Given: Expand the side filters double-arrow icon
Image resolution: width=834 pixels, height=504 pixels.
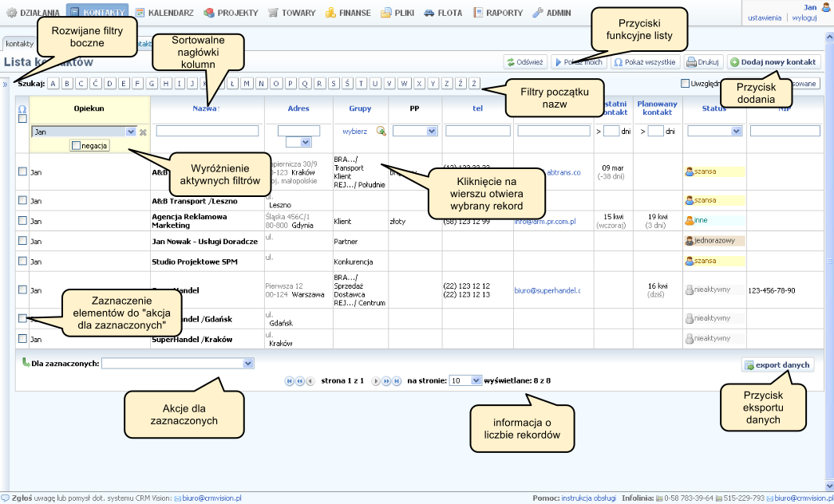Looking at the screenshot, I should point(5,83).
